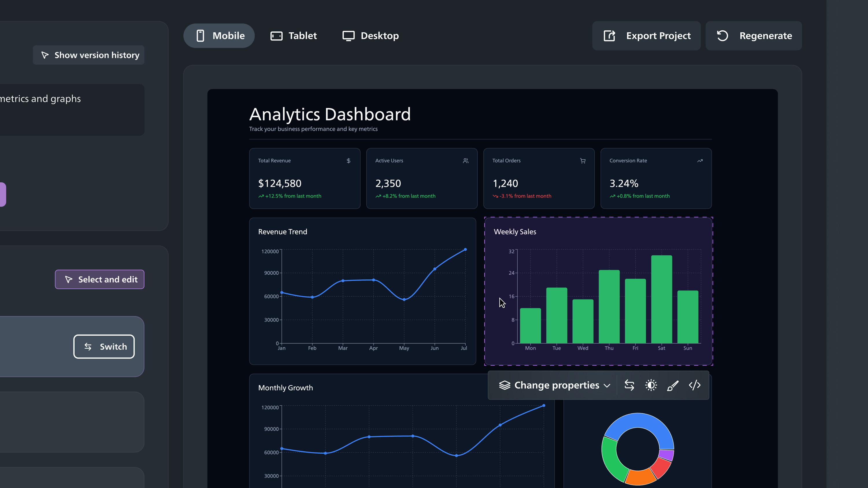Screen dimensions: 868x488
Task: Click the brightness theme icon in toolbar
Action: [651, 385]
